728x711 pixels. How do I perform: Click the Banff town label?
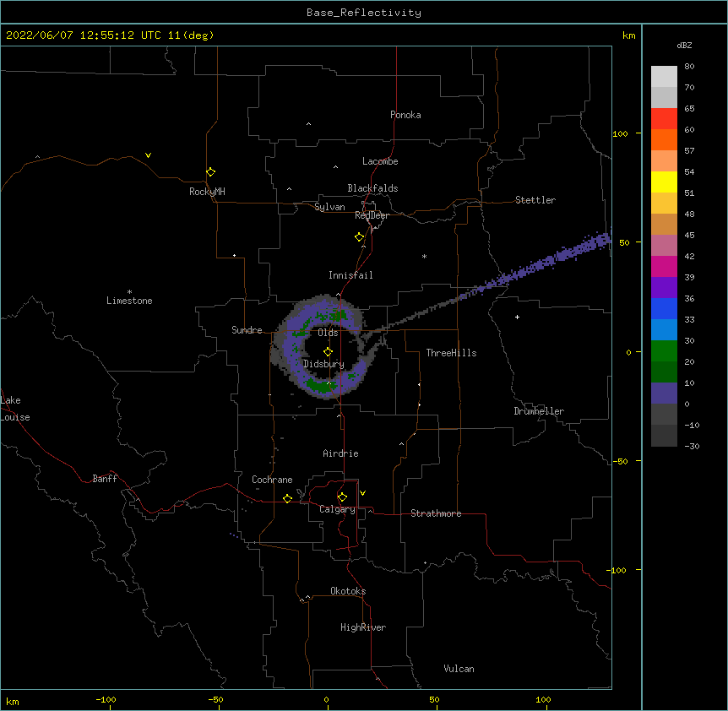coord(105,479)
